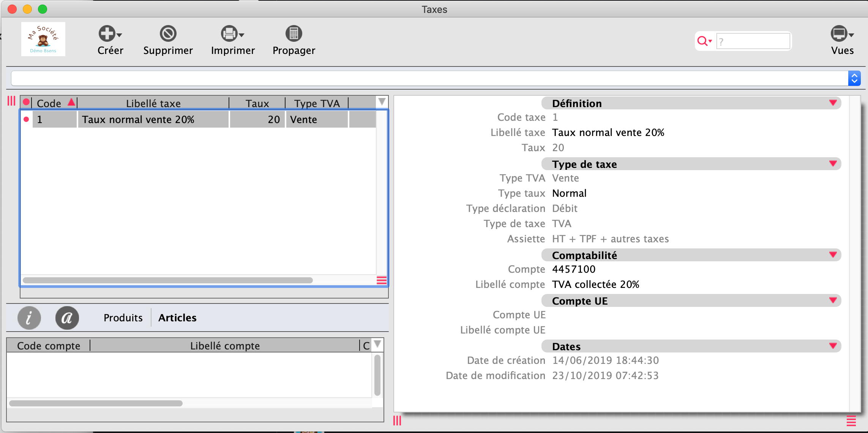The height and width of the screenshot is (433, 868).
Task: Click the red dot column header
Action: (26, 102)
